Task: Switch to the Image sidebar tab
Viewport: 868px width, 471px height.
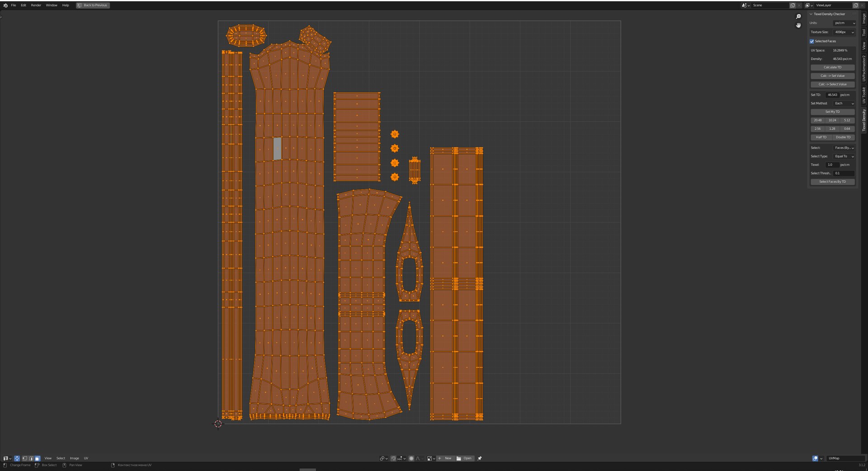Action: pyautogui.click(x=864, y=19)
